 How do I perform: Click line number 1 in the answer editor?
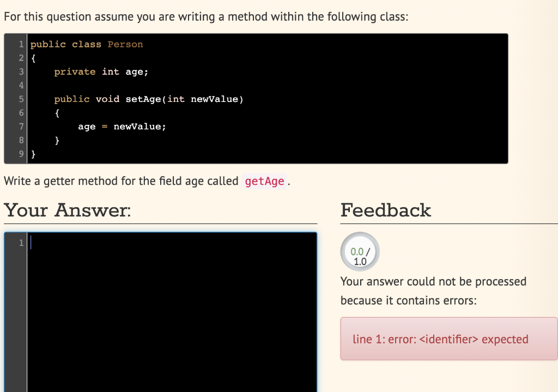[x=21, y=243]
